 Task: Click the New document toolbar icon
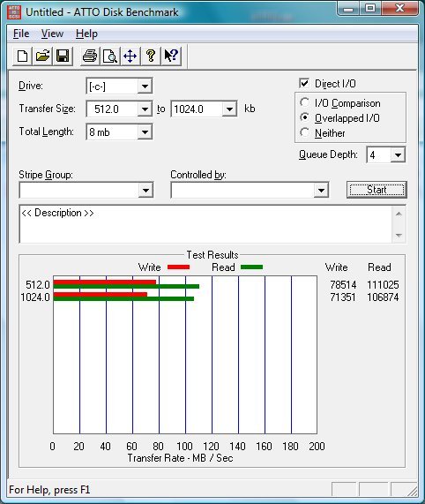[22, 56]
